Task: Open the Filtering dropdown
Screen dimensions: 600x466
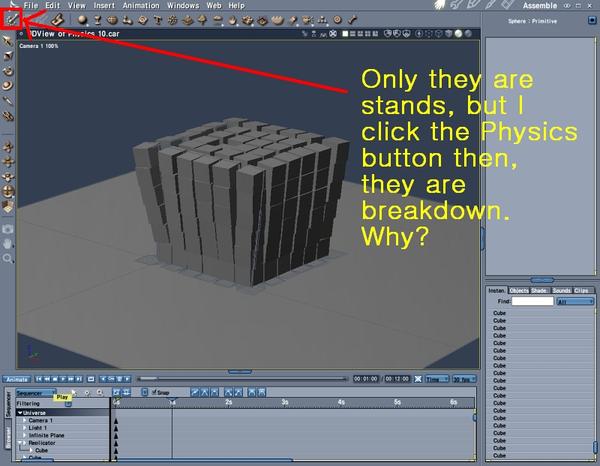Action: (x=68, y=404)
